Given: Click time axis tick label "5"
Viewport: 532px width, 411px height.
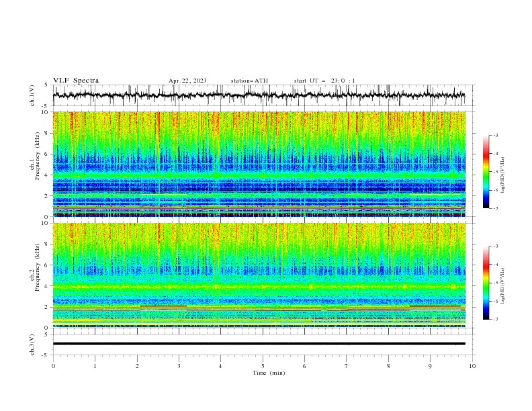Looking at the screenshot, I should coord(263,366).
